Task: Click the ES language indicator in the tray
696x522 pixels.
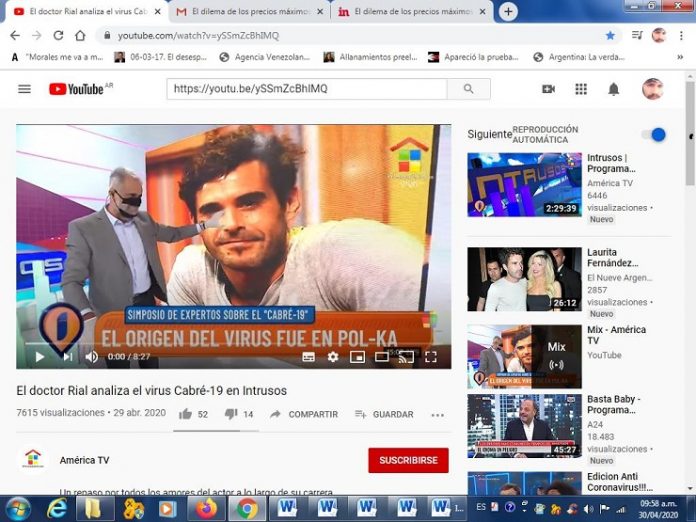Action: click(x=481, y=507)
